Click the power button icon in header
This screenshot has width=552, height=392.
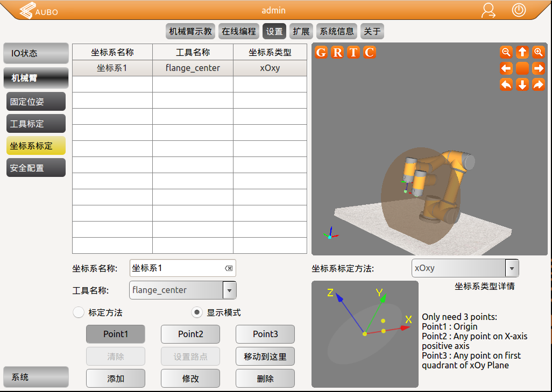[519, 10]
